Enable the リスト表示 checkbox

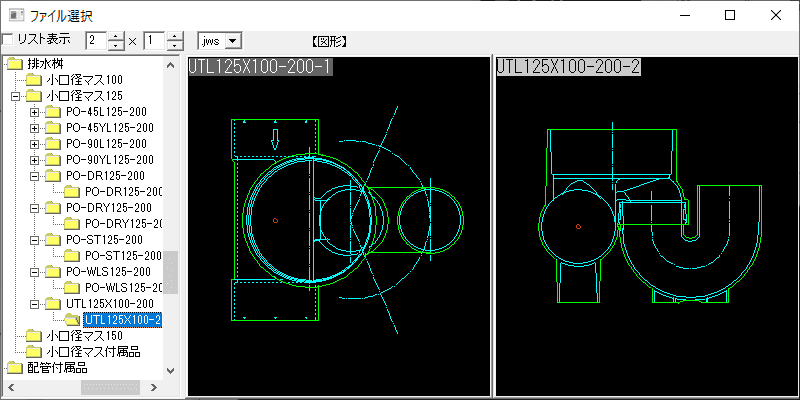pos(8,39)
